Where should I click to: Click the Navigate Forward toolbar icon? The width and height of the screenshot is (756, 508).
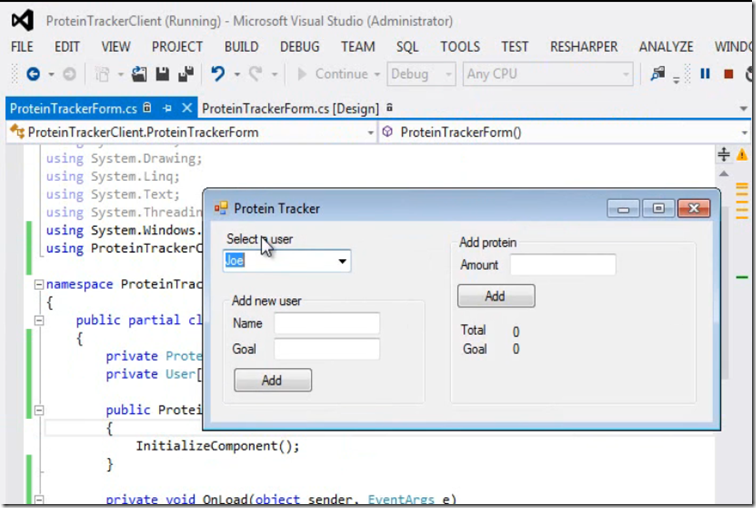pos(69,74)
